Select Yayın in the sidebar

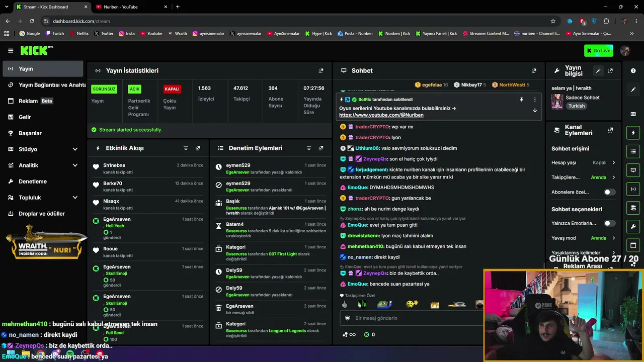(42, 69)
